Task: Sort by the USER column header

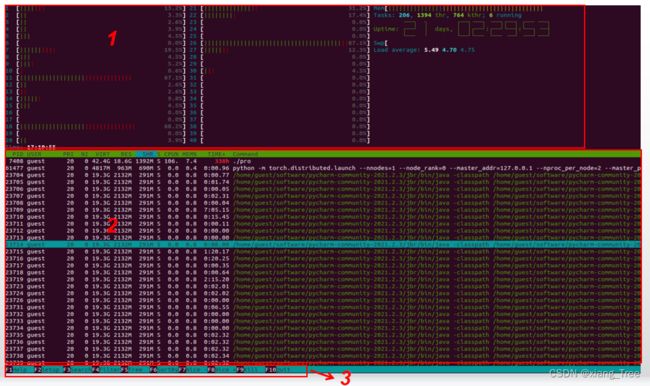Action: [34, 154]
